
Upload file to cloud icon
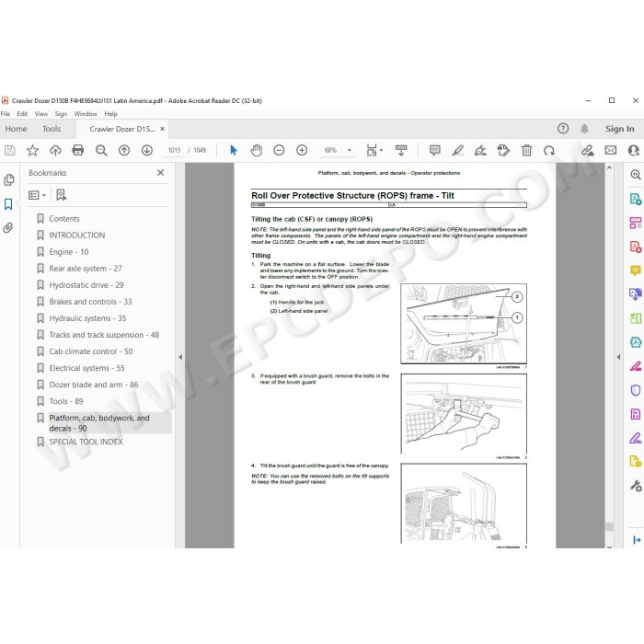55,150
